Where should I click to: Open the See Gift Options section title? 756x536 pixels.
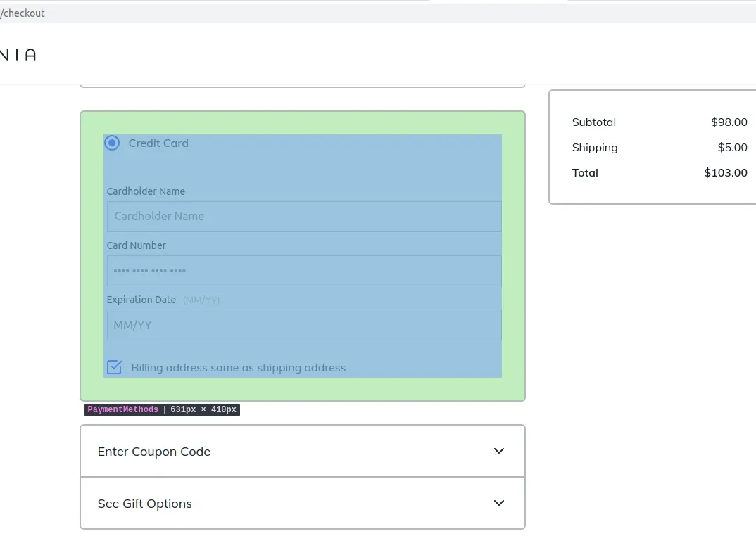point(145,504)
